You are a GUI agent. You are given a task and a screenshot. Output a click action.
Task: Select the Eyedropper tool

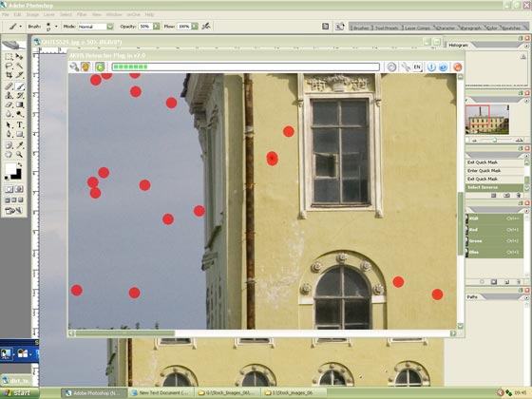20,145
